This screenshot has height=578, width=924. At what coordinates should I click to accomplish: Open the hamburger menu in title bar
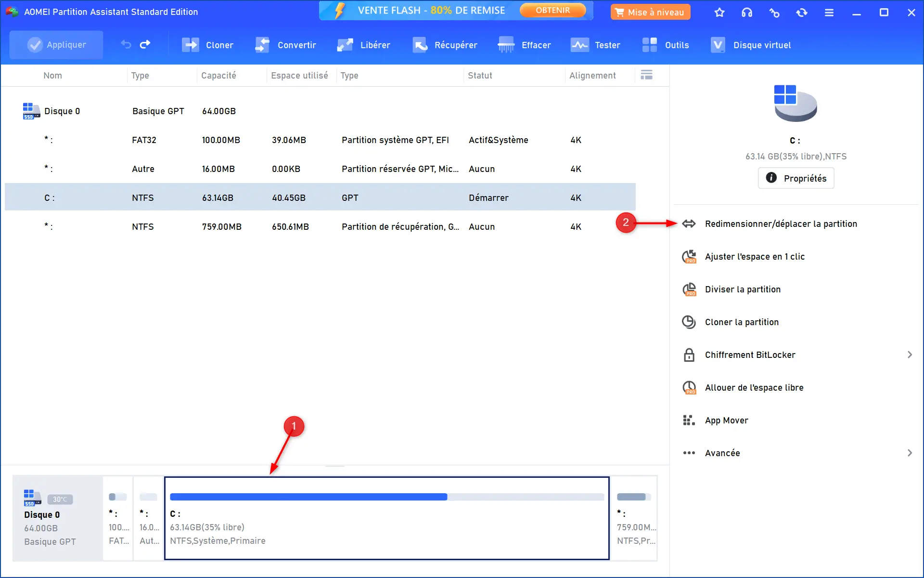(829, 13)
